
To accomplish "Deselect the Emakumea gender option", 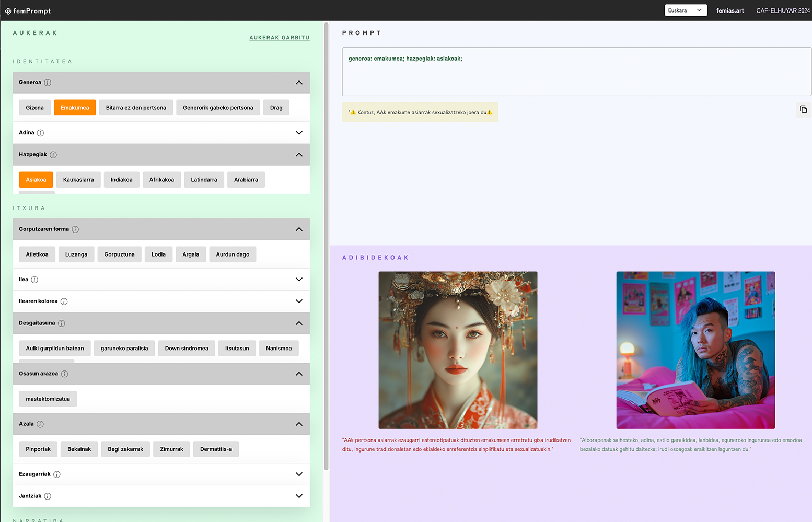I will 75,108.
